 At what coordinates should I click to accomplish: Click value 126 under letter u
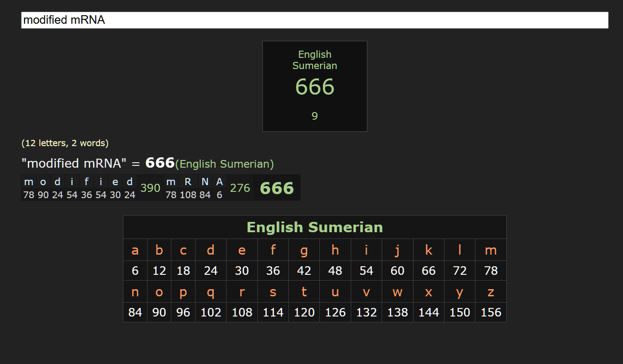point(335,312)
